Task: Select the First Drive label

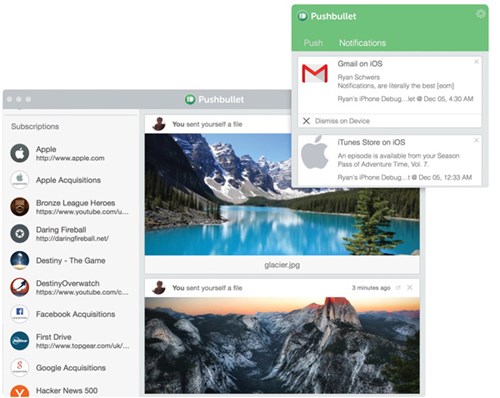Action: (x=54, y=337)
